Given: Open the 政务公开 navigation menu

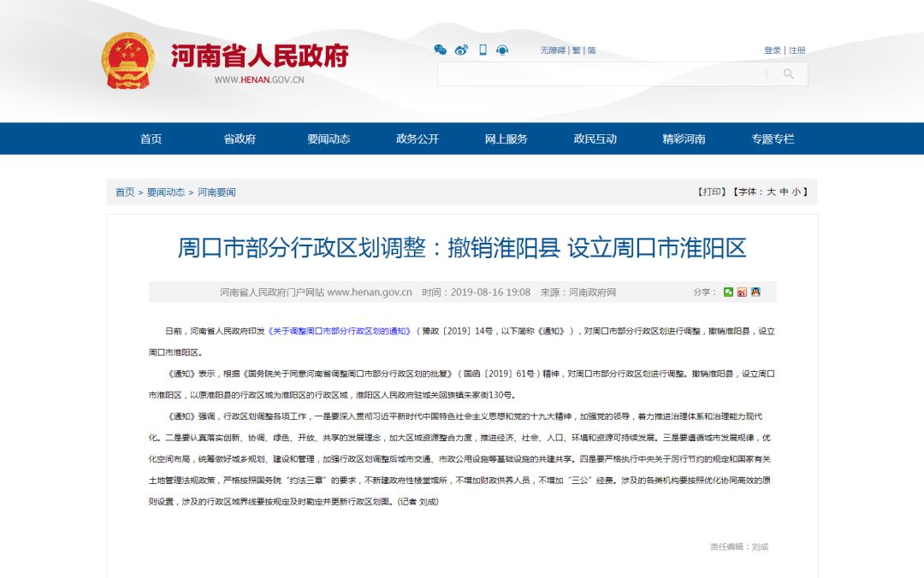Looking at the screenshot, I should (x=417, y=139).
